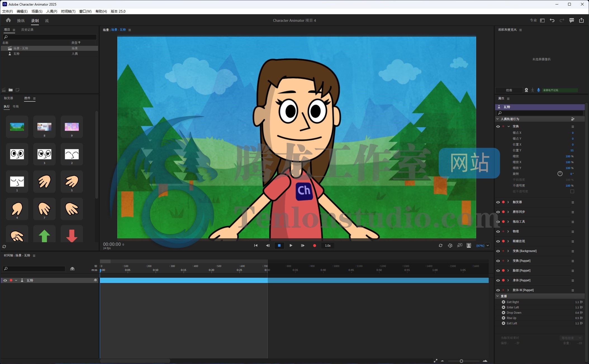Collapse the 变换 properties group
Image resolution: width=589 pixels, height=364 pixels.
tap(509, 127)
